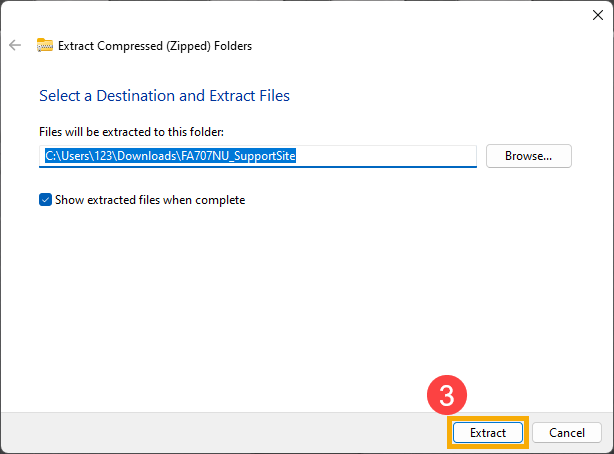Close the extract dialog with X

pos(598,15)
